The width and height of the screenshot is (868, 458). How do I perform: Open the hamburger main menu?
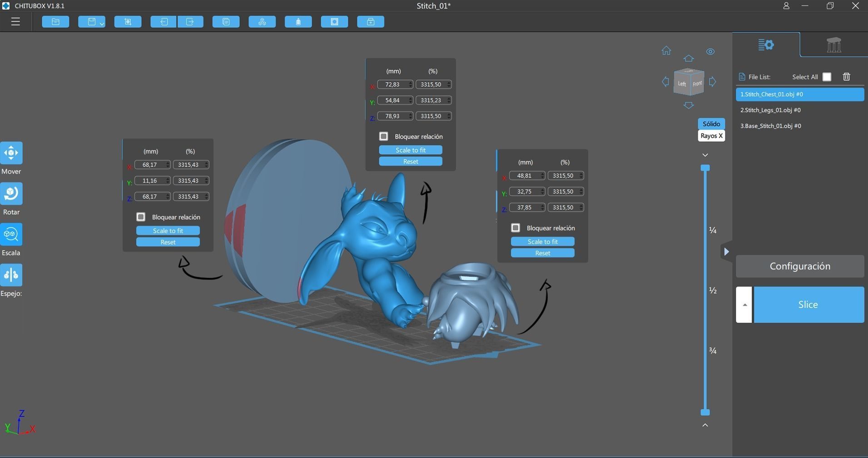click(x=15, y=22)
